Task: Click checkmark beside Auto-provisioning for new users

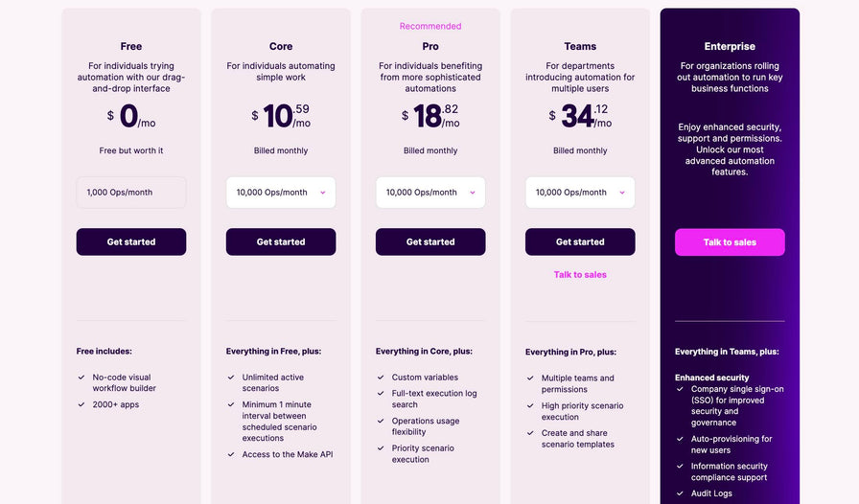Action: tap(680, 439)
